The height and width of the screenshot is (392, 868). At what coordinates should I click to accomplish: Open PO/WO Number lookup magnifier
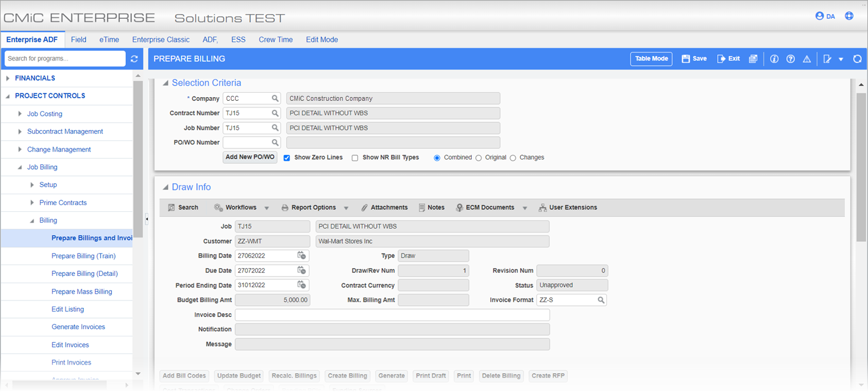(x=275, y=142)
